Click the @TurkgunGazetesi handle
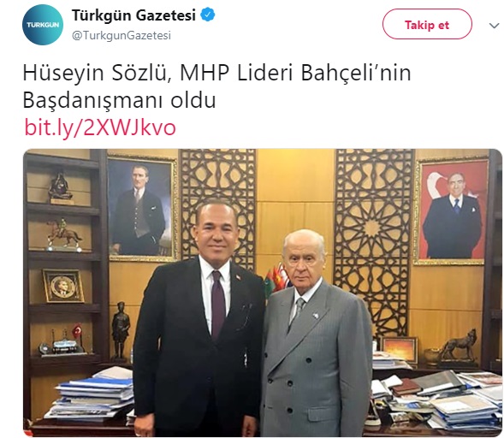Screen dimensions: 504x438 [x=122, y=35]
